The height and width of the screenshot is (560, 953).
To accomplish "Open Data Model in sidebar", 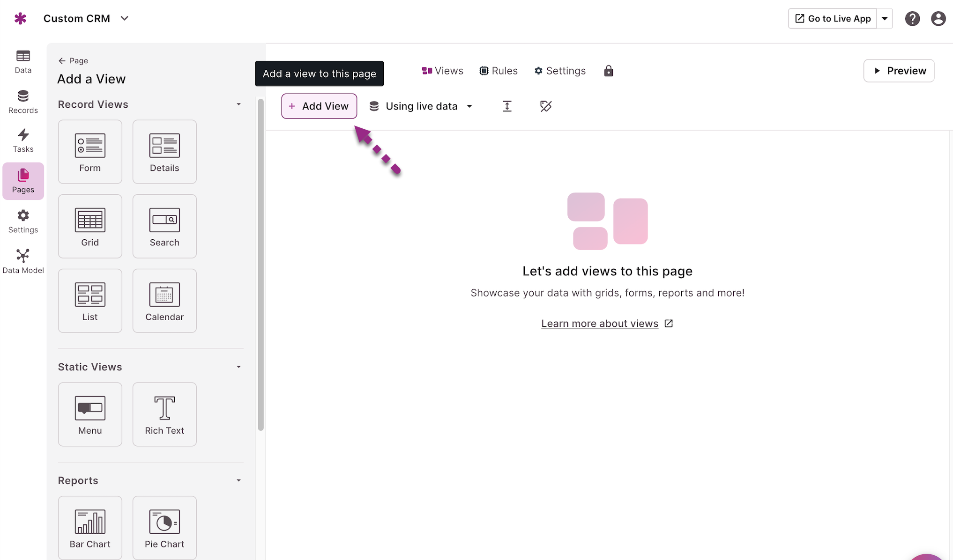I will 23,261.
